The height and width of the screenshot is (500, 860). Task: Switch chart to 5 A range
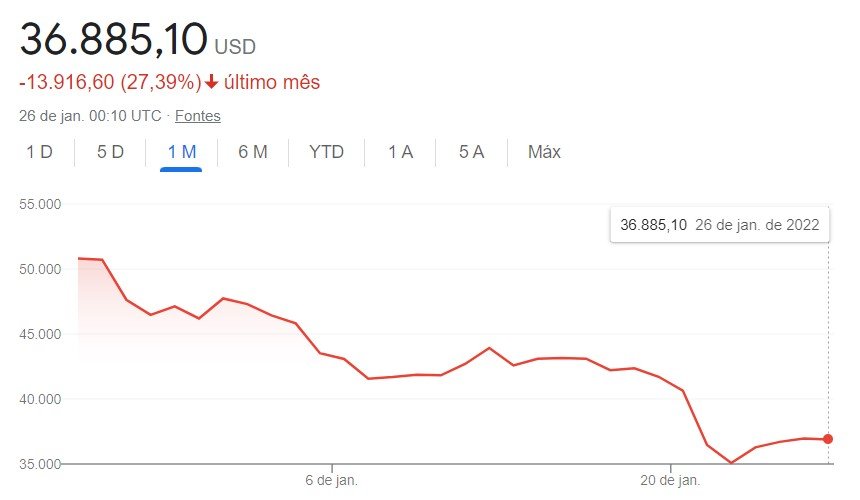pyautogui.click(x=471, y=152)
